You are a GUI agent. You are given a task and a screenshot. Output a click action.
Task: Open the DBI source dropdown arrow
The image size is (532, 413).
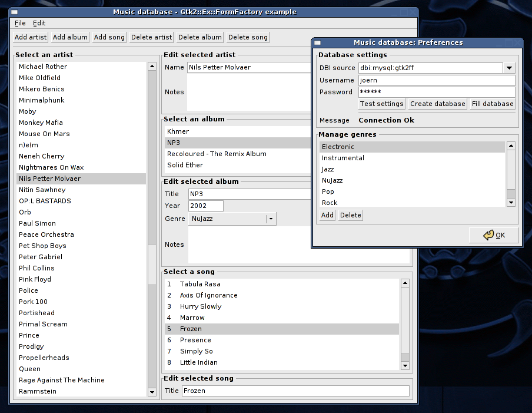click(509, 68)
